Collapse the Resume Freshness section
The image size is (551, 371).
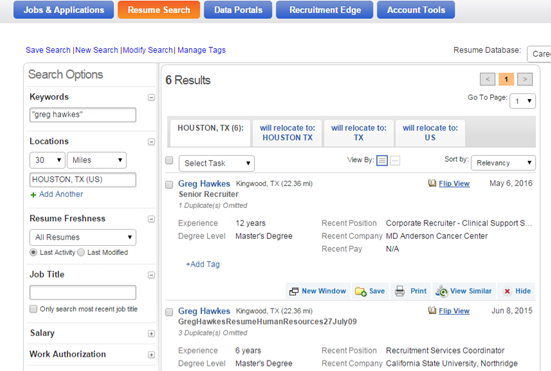pos(151,219)
